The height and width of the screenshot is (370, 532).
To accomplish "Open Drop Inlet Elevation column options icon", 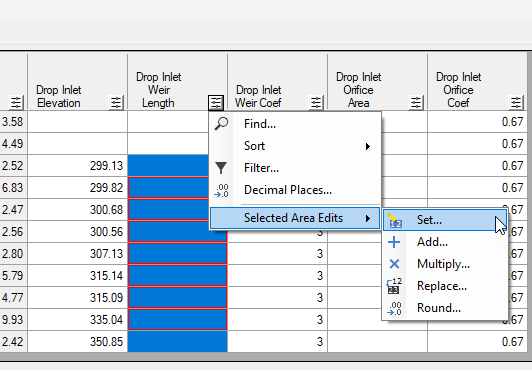I will pos(116,102).
